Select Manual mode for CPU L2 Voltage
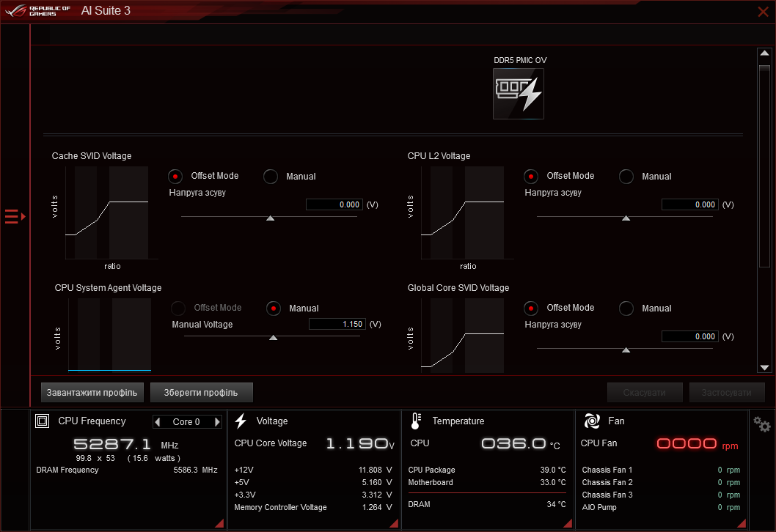This screenshot has height=532, width=776. (x=626, y=176)
